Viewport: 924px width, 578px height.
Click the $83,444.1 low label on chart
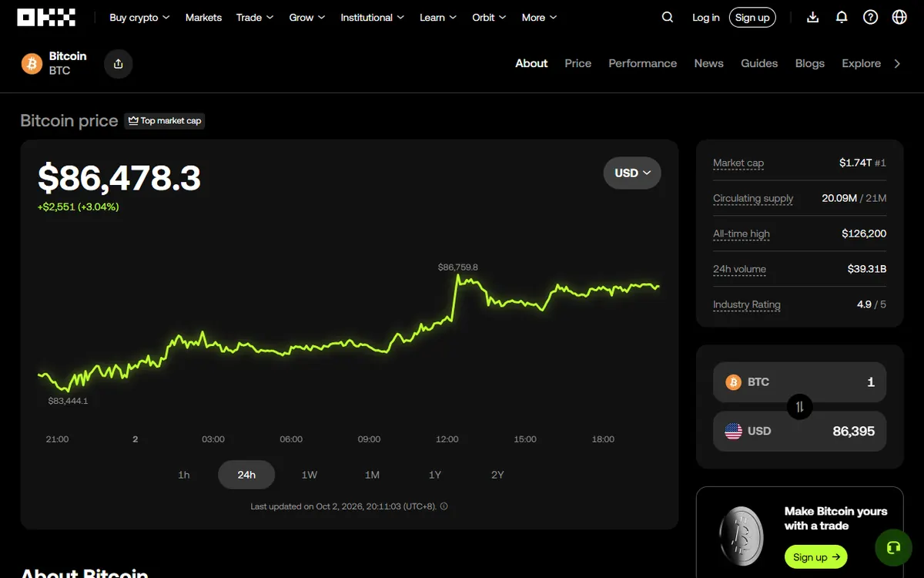68,401
